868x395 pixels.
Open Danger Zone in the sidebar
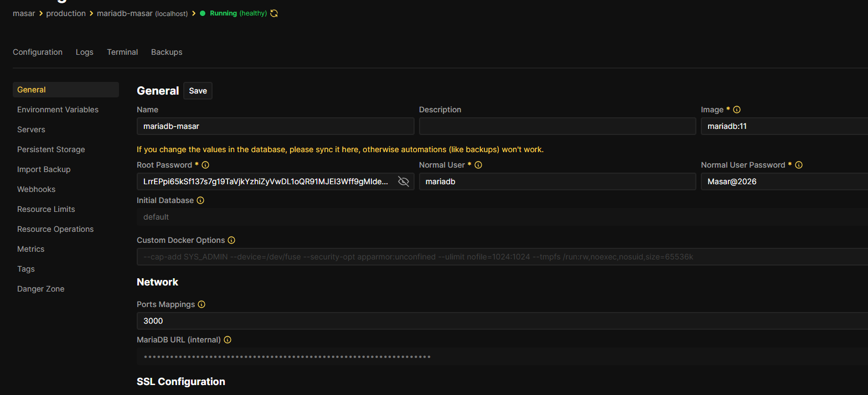click(40, 289)
